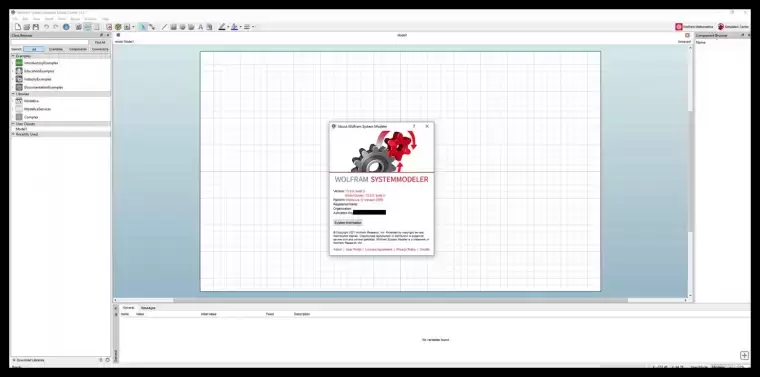Open a model file from disk

(27, 27)
